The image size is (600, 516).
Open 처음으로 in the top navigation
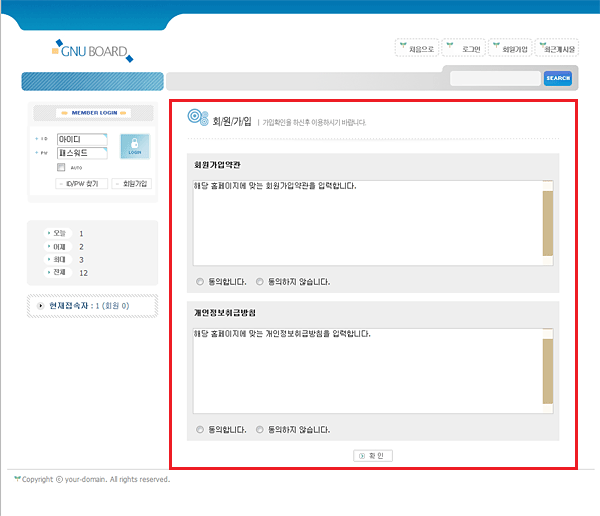pos(416,48)
